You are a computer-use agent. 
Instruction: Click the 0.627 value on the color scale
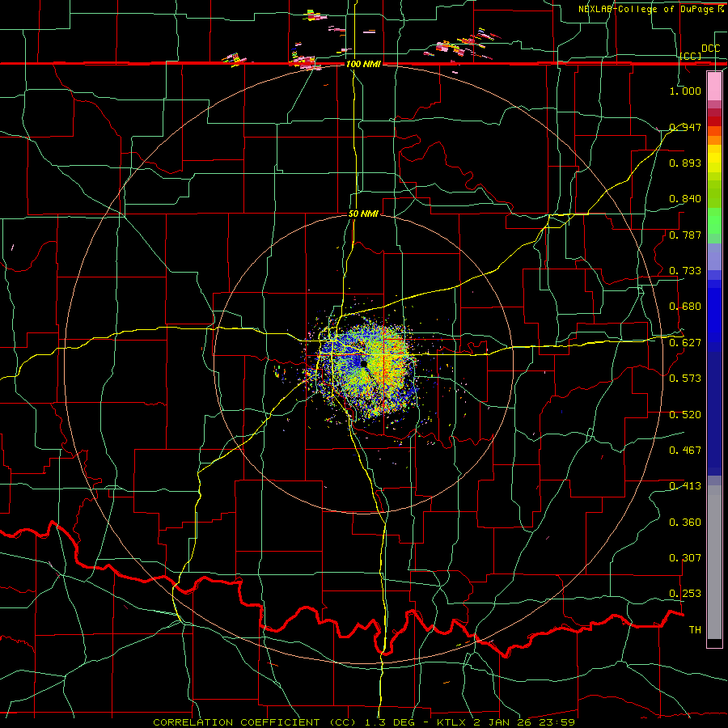coord(685,343)
